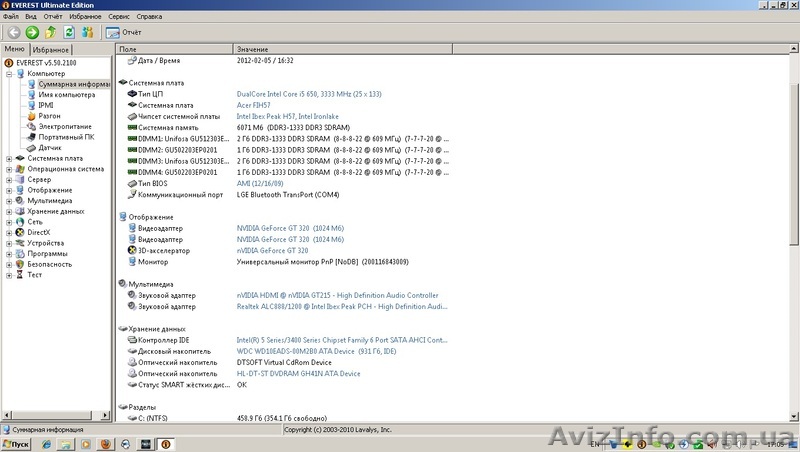Viewport: 800px width, 452px height.
Task: Click the EVEREST taskbar button
Action: [x=165, y=444]
